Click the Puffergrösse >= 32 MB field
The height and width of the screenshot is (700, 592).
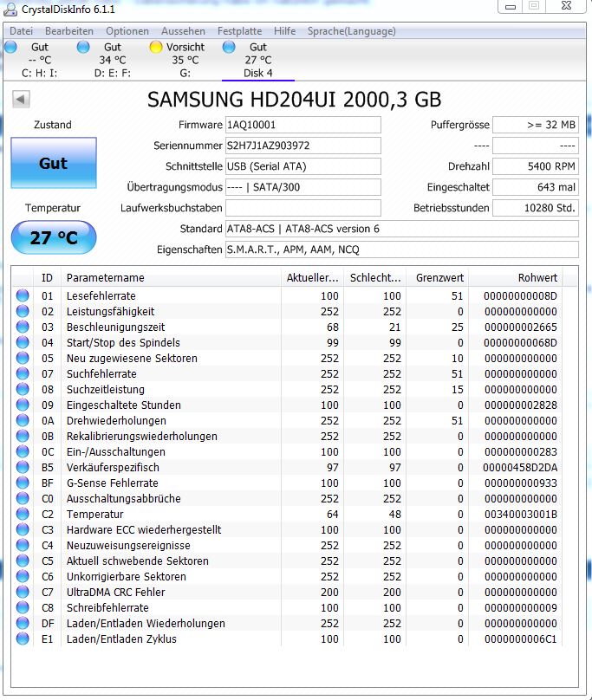[x=536, y=125]
